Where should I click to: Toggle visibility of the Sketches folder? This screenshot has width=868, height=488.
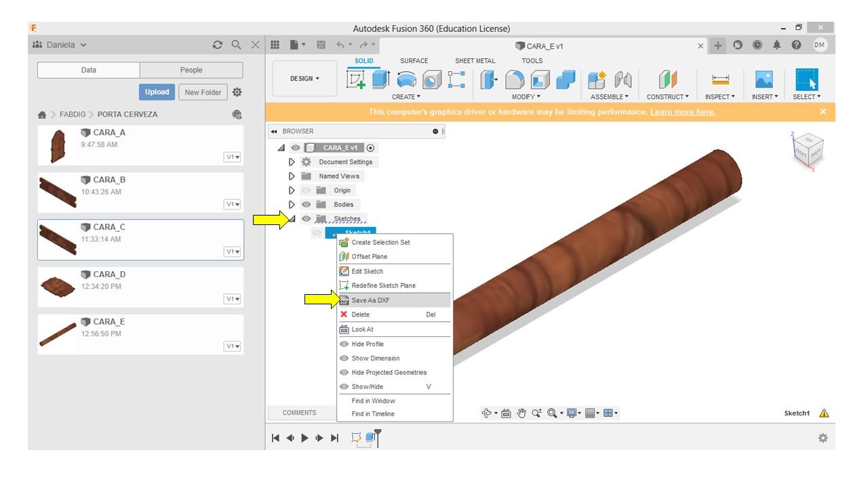306,219
